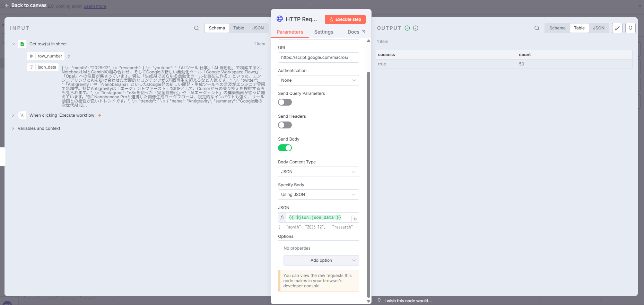Click the Back to canvas arrow
Screen dimensions: 644x305
coord(7,5)
